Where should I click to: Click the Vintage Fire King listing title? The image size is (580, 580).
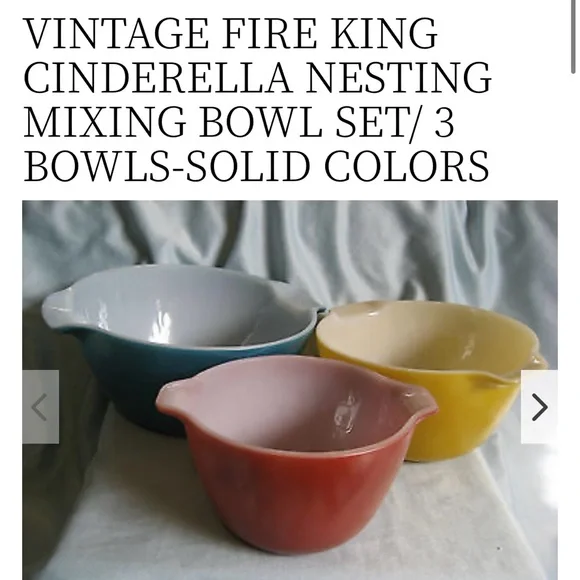[x=258, y=100]
